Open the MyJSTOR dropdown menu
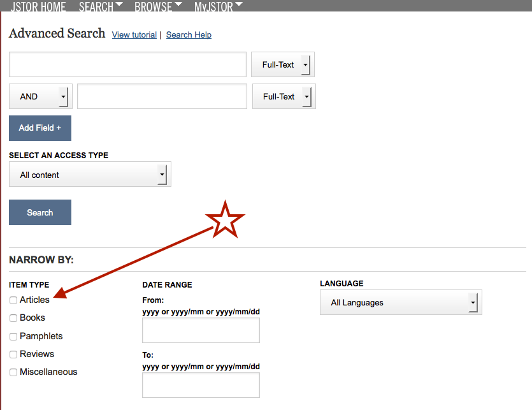The height and width of the screenshot is (410, 532). 215,6
